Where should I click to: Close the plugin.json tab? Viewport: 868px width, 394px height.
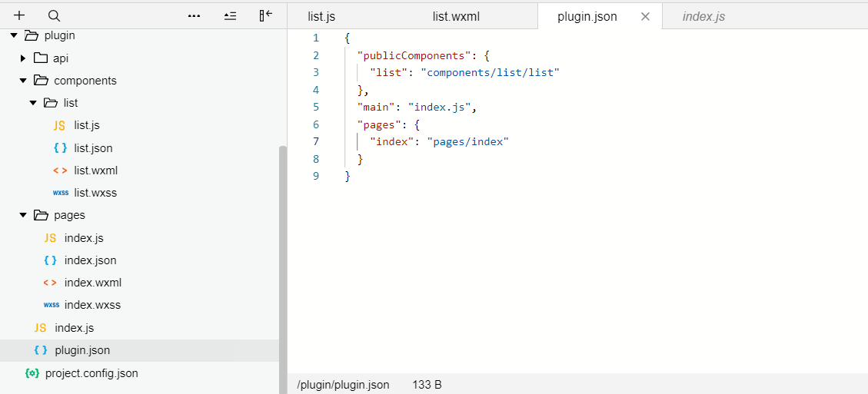pos(645,16)
